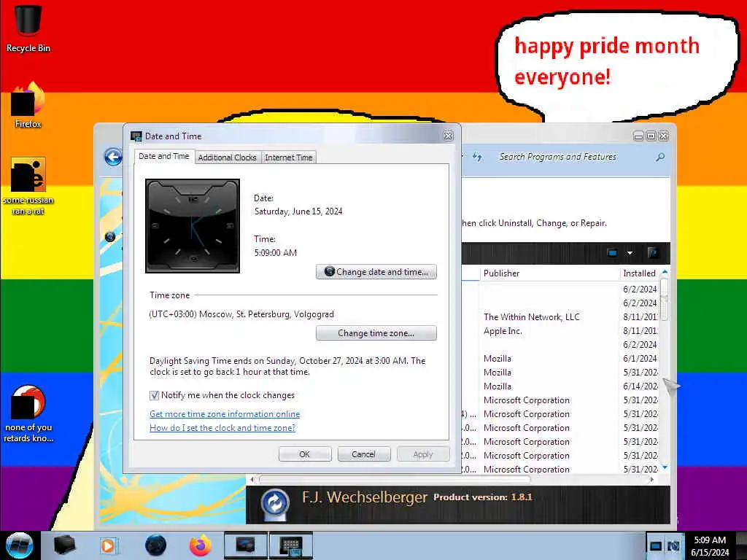The height and width of the screenshot is (560, 747).
Task: Click the refresh icon beside the search box
Action: click(477, 157)
